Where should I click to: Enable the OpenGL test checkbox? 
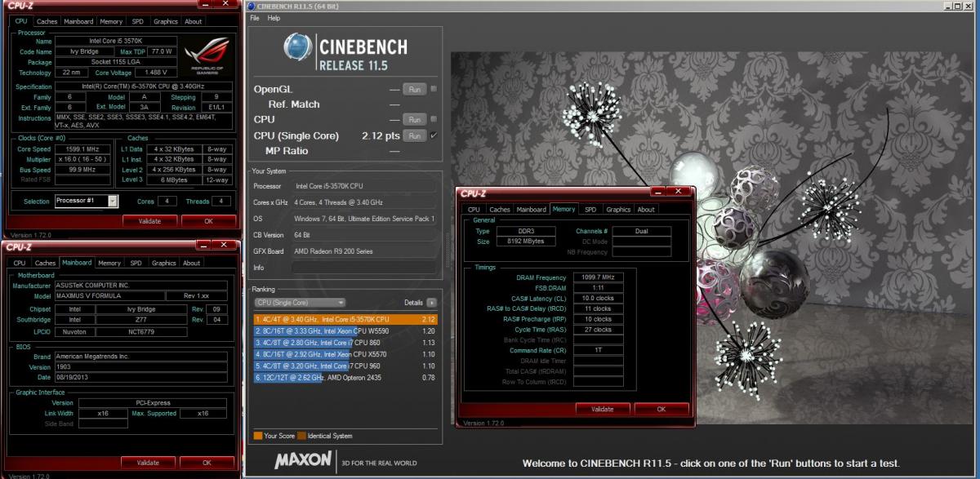[434, 89]
